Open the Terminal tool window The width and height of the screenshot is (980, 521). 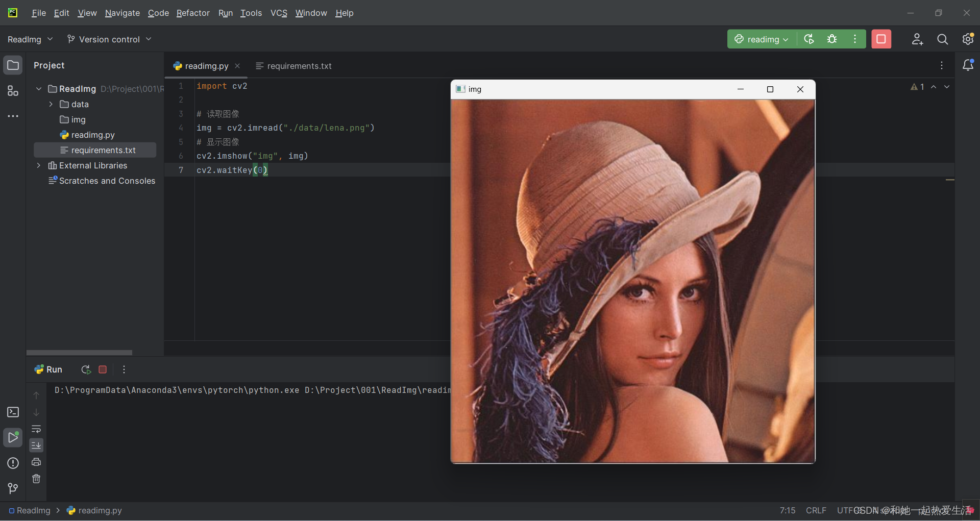click(13, 412)
